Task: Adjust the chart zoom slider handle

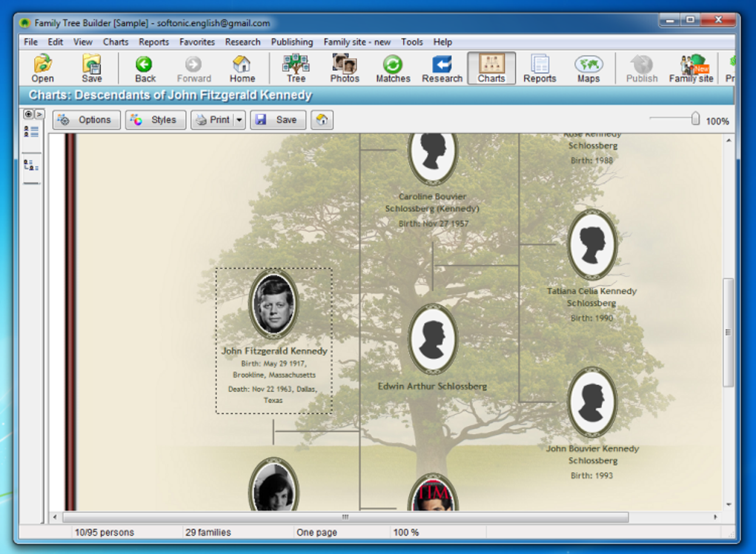Action: coord(695,119)
